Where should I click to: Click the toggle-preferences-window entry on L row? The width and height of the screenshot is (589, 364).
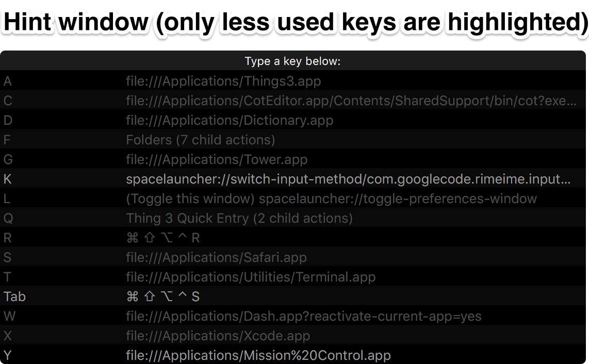(x=330, y=198)
